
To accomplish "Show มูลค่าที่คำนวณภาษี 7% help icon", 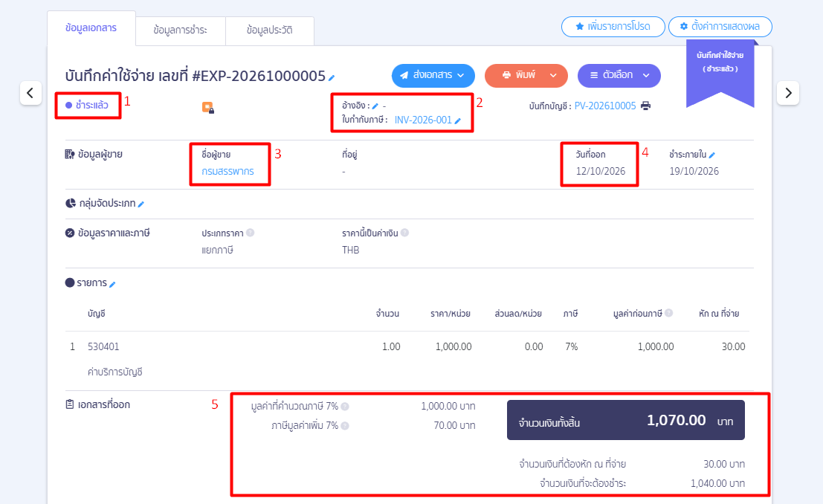I will click(345, 407).
